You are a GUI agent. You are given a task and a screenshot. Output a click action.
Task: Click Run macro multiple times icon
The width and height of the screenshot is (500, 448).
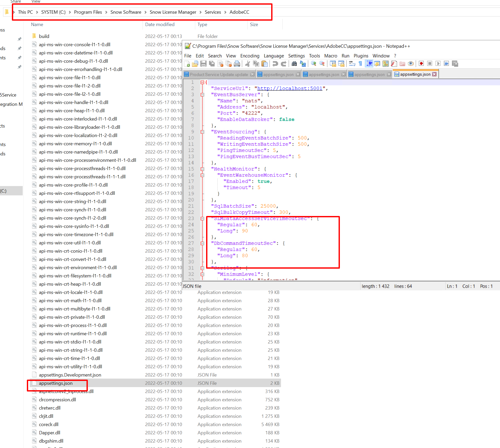[x=447, y=64]
